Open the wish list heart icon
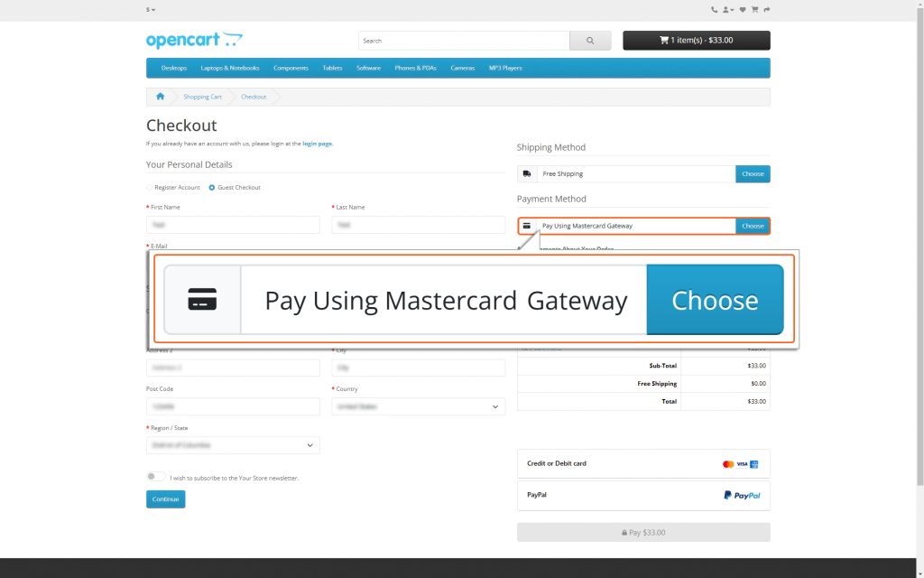The width and height of the screenshot is (924, 578). click(x=743, y=10)
